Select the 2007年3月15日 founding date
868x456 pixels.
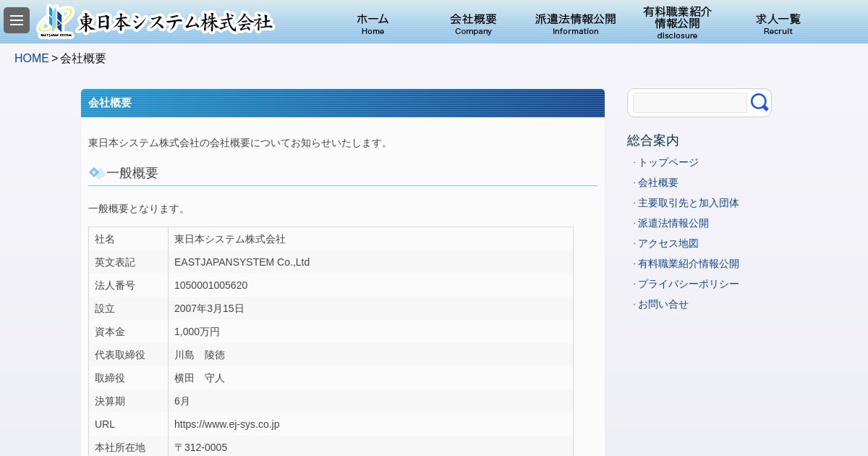[x=209, y=308]
